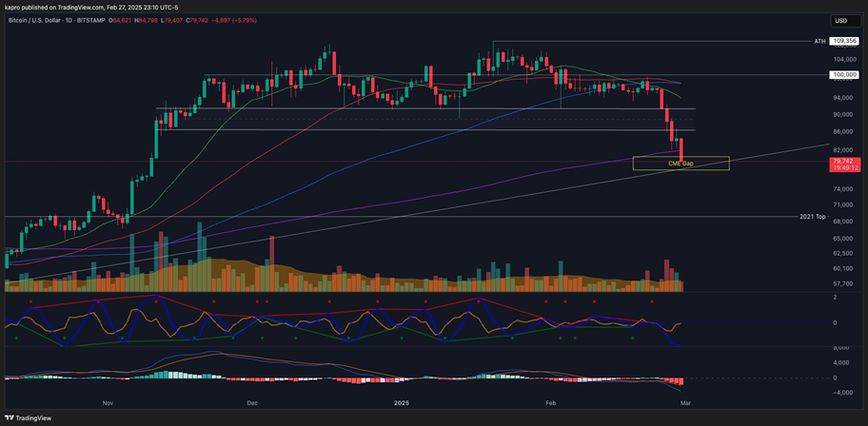Screen dimensions: 868x426
Task: Click the countdown timer 19:49:12
Action: [x=844, y=167]
